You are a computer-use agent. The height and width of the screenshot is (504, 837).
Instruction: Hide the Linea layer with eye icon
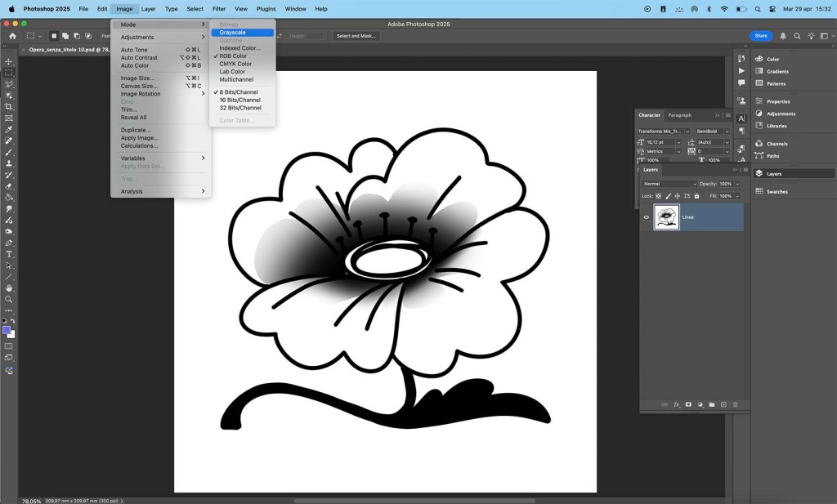click(646, 217)
